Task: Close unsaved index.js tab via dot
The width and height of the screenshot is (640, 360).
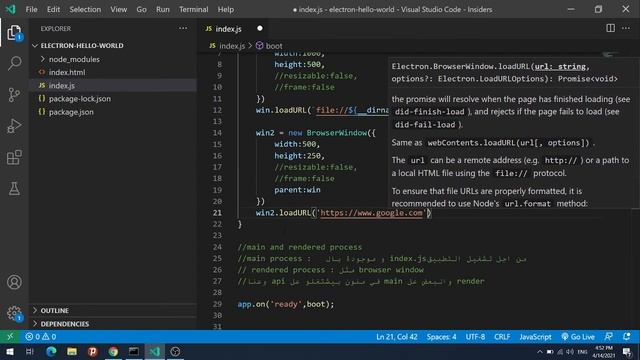Action: pyautogui.click(x=260, y=29)
